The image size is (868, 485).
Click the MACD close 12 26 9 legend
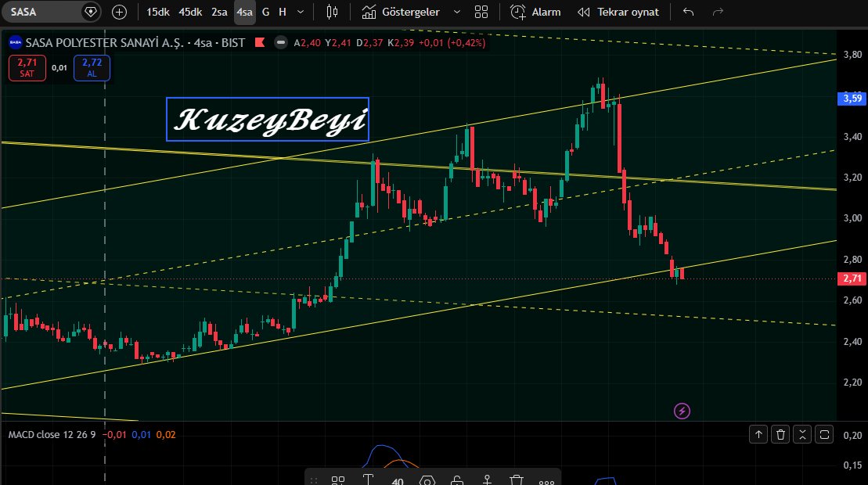click(x=52, y=435)
